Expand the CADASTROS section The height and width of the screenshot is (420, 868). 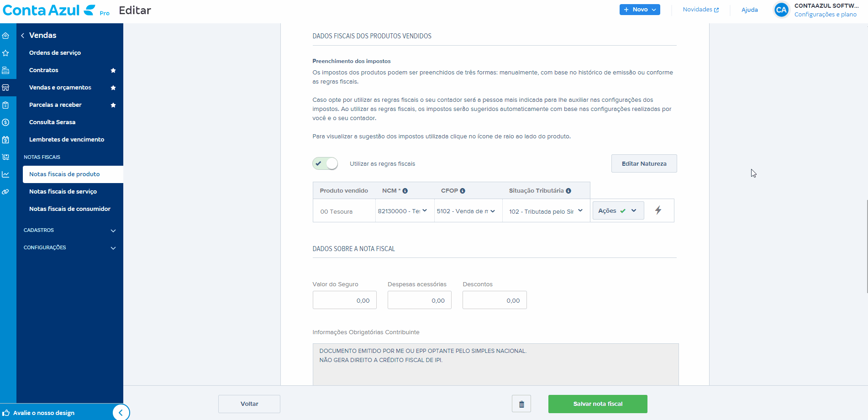[70, 230]
